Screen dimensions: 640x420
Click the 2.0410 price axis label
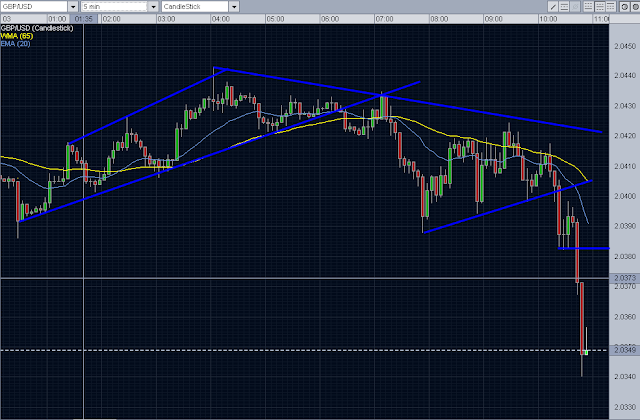coord(625,166)
